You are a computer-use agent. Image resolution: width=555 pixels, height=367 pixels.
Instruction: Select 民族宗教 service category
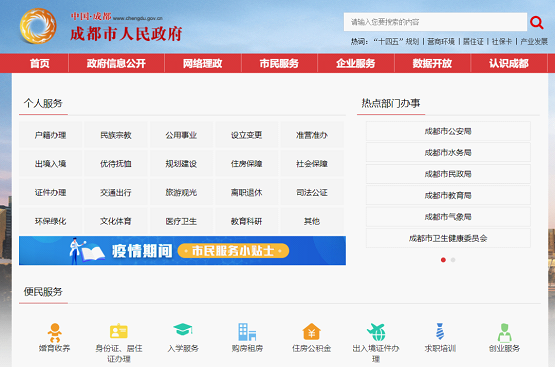tap(116, 135)
